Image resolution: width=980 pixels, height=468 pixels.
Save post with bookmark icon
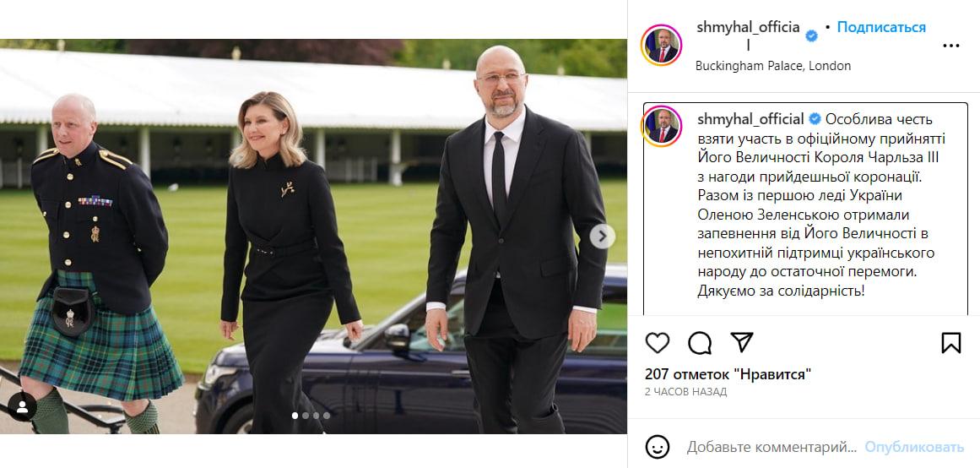(x=950, y=343)
